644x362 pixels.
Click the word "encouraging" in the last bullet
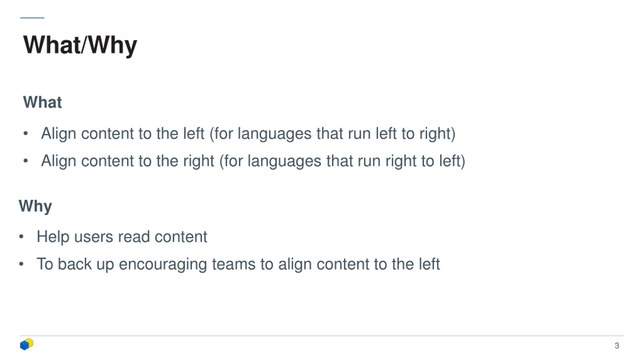[163, 265]
